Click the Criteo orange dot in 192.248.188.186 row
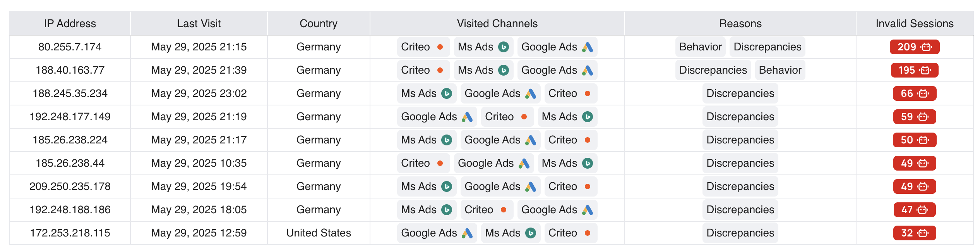980x245 pixels. (x=503, y=210)
